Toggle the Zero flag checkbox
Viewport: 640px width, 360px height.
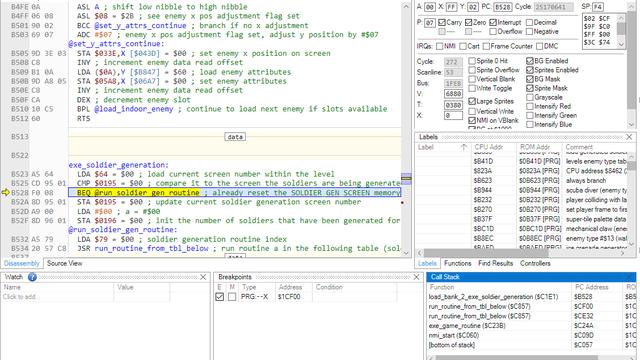469,22
